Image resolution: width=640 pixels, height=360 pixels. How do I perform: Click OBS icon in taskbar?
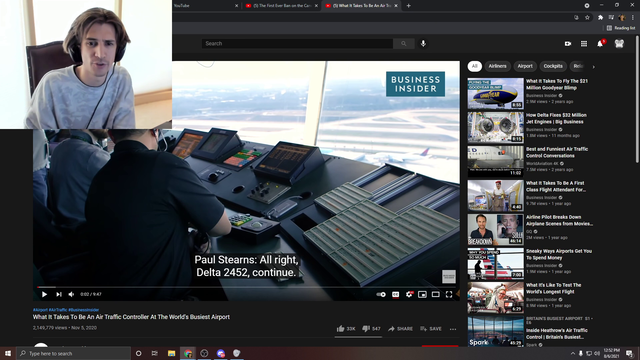pyautogui.click(x=204, y=353)
